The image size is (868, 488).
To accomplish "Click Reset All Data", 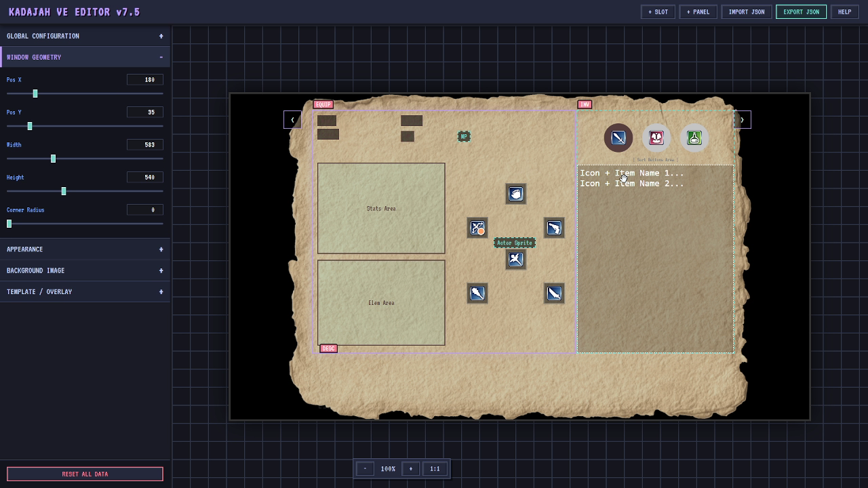I will tap(85, 474).
